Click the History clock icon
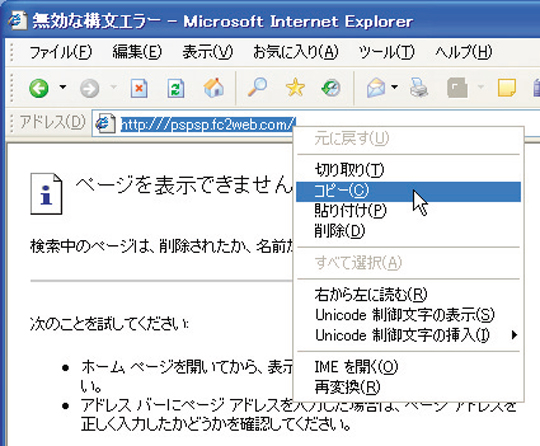Viewport: 540px width, 446px height. pyautogui.click(x=331, y=88)
